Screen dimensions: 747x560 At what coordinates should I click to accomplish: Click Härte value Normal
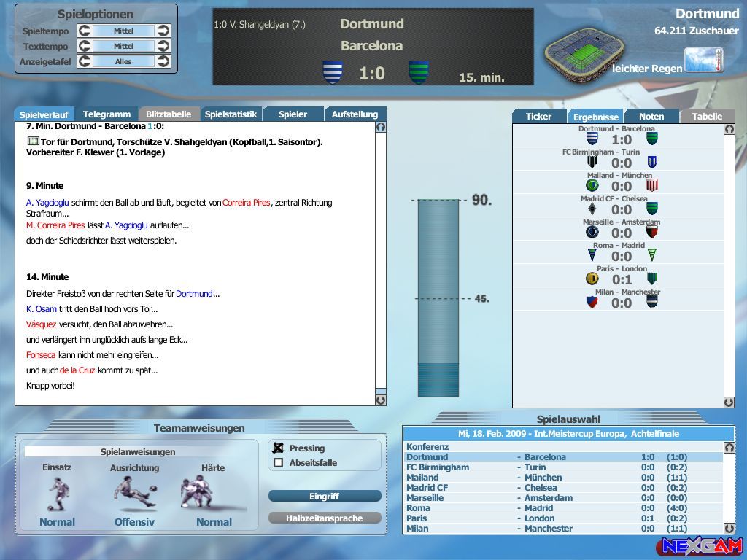[214, 522]
